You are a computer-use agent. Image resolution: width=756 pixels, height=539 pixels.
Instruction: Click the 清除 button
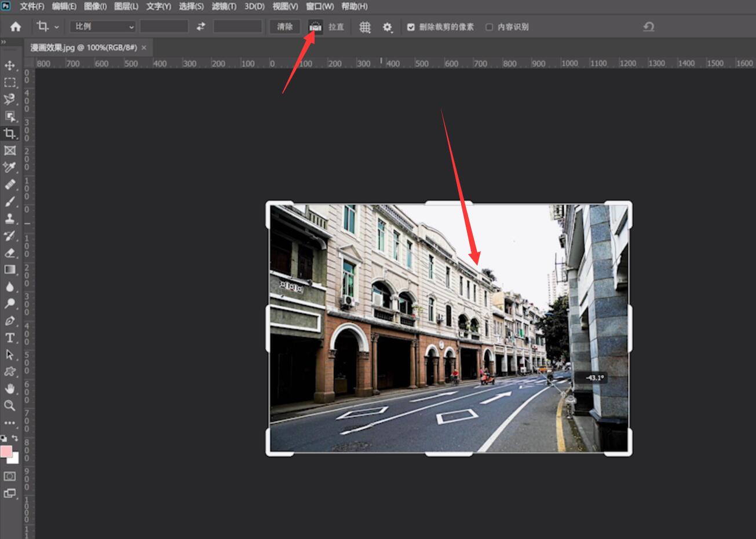coord(285,27)
